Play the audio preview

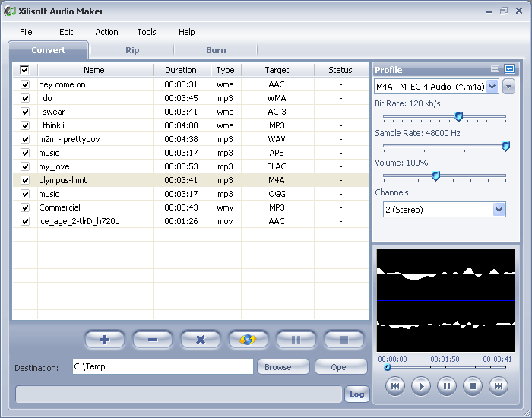tap(420, 386)
